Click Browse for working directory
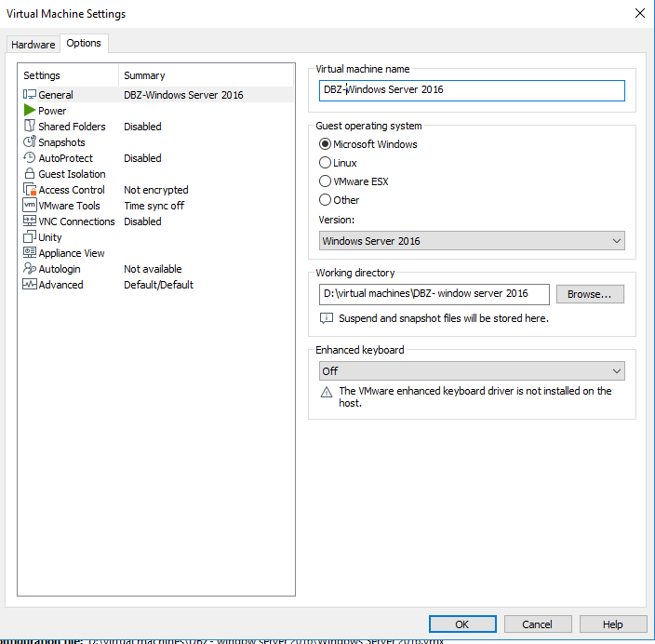 590,294
